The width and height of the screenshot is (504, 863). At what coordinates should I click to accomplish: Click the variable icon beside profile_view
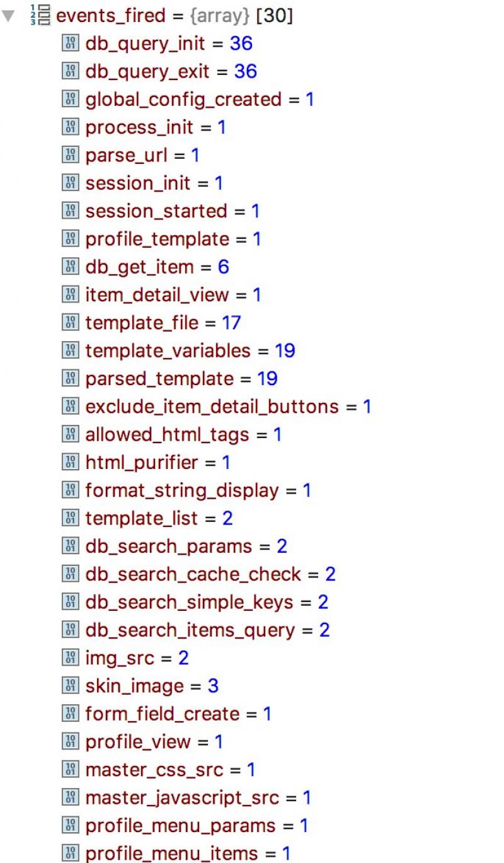coord(69,742)
